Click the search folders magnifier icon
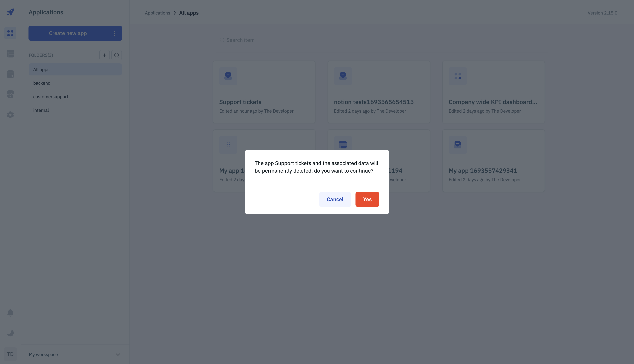The width and height of the screenshot is (634, 364). (117, 55)
